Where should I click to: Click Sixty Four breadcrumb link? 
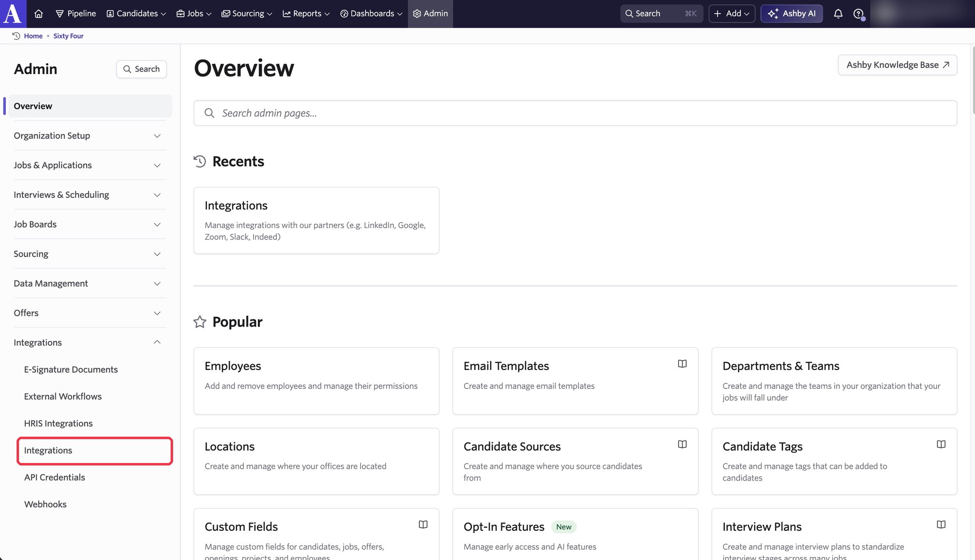click(x=68, y=36)
